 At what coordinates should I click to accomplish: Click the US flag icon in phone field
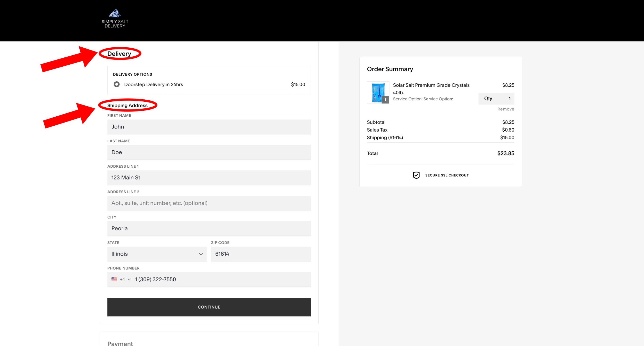click(114, 279)
